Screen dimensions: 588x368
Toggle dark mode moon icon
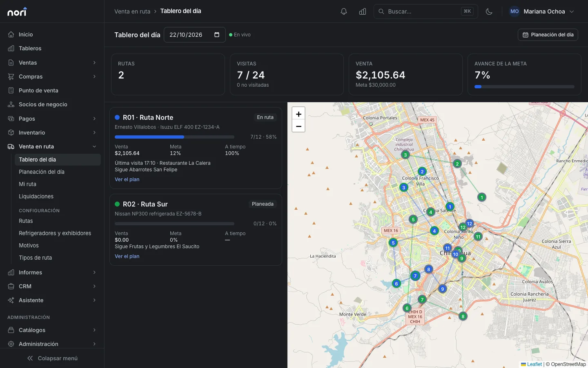tap(489, 11)
